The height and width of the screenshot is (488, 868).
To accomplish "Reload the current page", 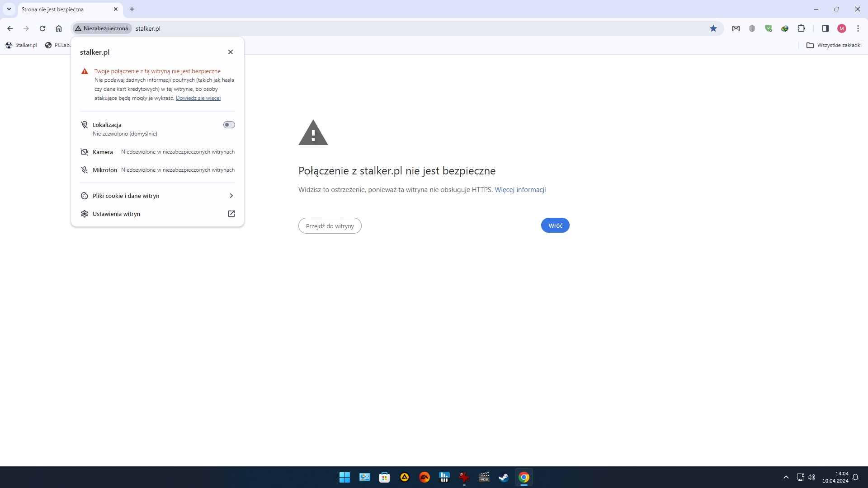I will pos(42,28).
